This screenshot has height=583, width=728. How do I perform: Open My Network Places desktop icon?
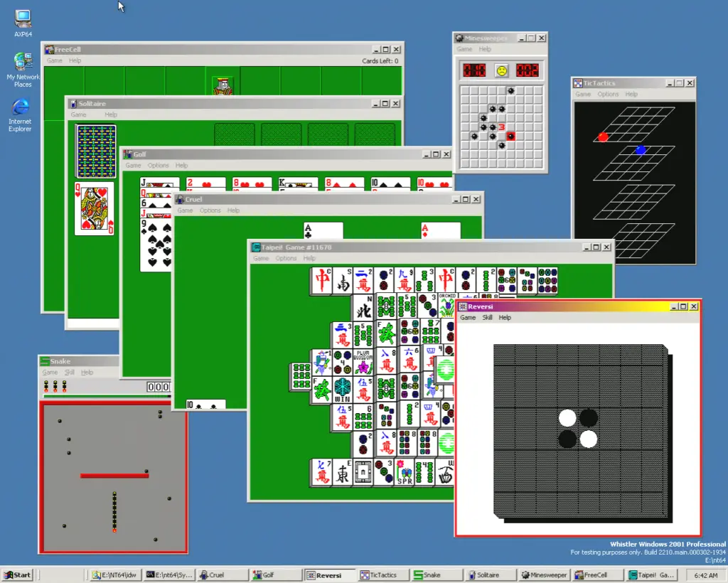tap(23, 70)
